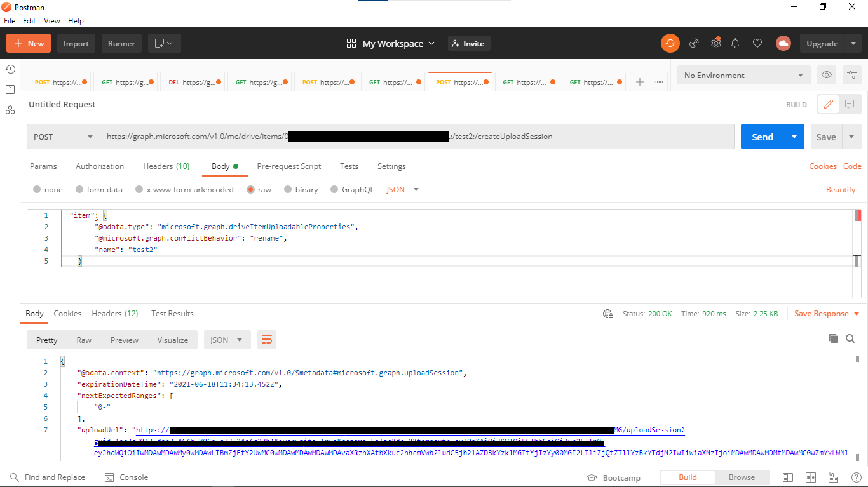Switch to Build mode in bottom toggle
This screenshot has width=868, height=487.
688,477
